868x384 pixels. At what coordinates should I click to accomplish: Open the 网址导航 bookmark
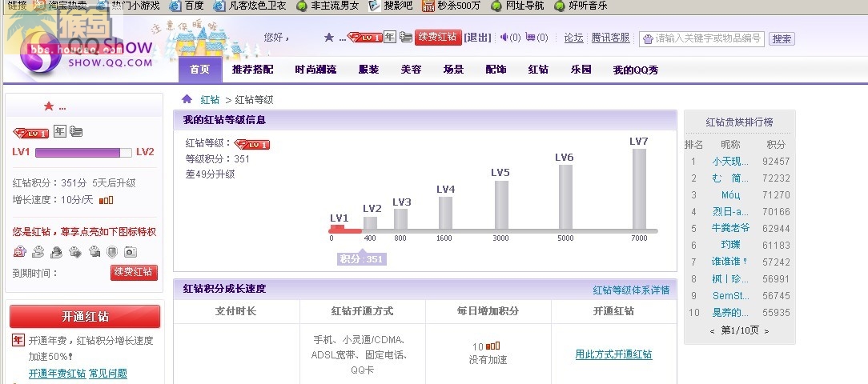[x=517, y=6]
